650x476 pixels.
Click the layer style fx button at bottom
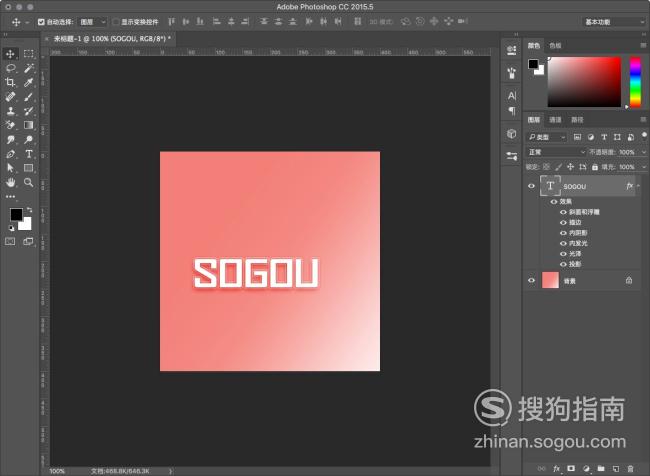pos(556,469)
